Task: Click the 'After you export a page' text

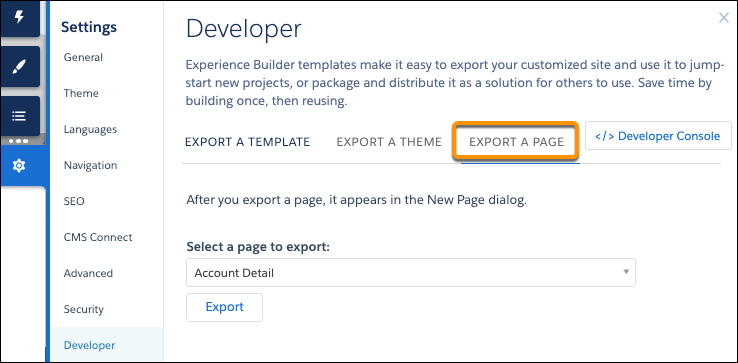Action: 356,200
